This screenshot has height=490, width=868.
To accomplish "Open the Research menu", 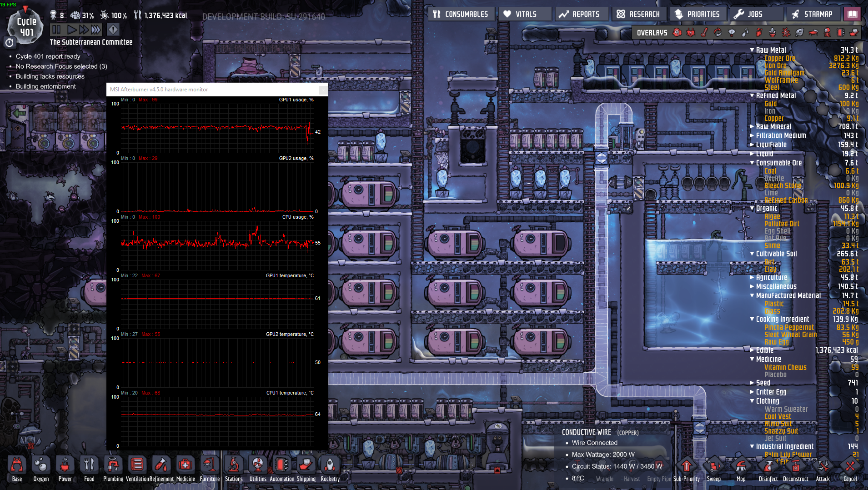I will tap(639, 14).
